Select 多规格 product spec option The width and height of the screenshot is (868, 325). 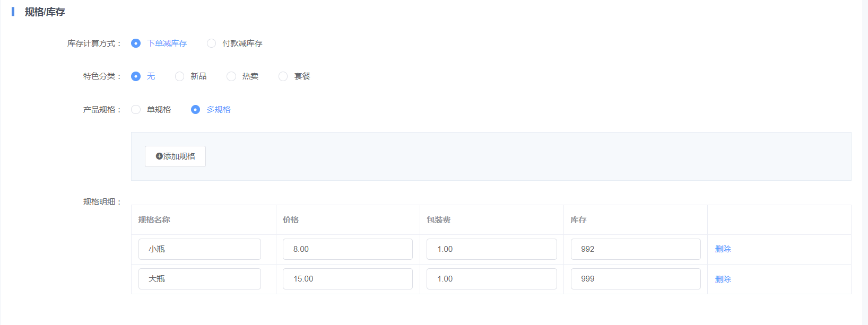tap(196, 110)
